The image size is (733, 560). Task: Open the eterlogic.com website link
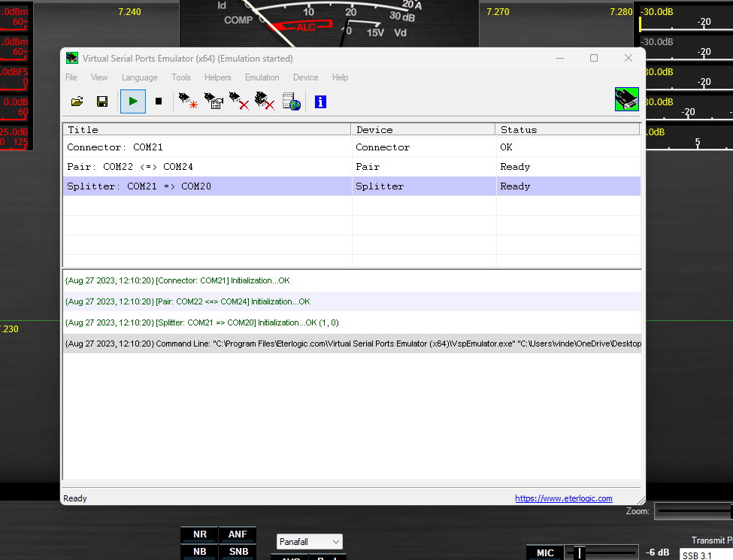coord(563,498)
